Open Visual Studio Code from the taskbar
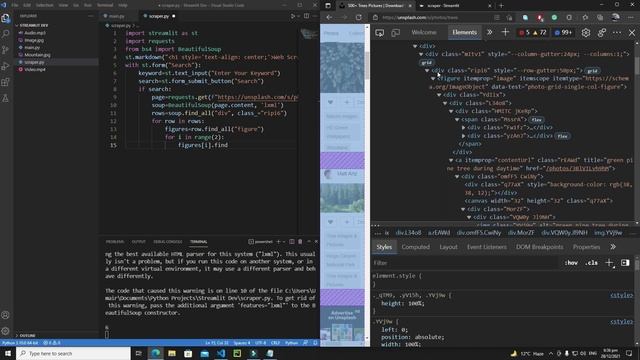640x360 pixels. point(221,353)
